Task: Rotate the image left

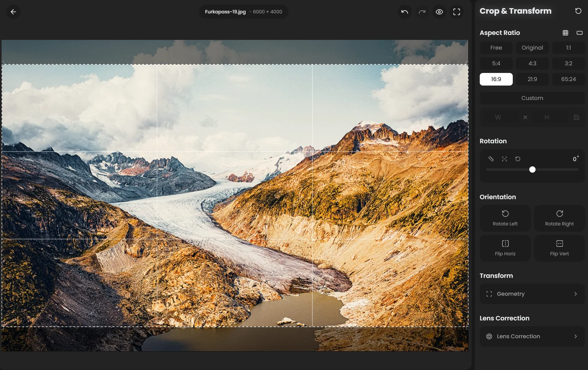Action: point(505,218)
